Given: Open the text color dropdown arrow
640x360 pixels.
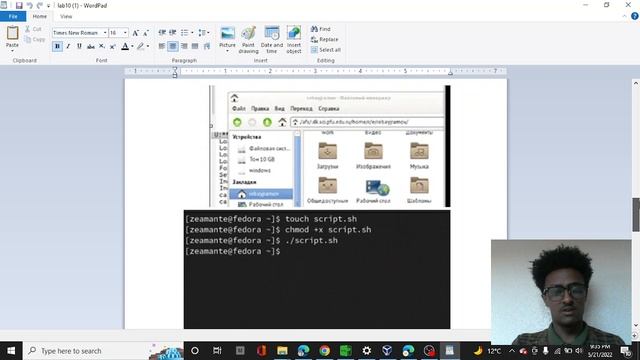Looking at the screenshot, I should [x=132, y=47].
